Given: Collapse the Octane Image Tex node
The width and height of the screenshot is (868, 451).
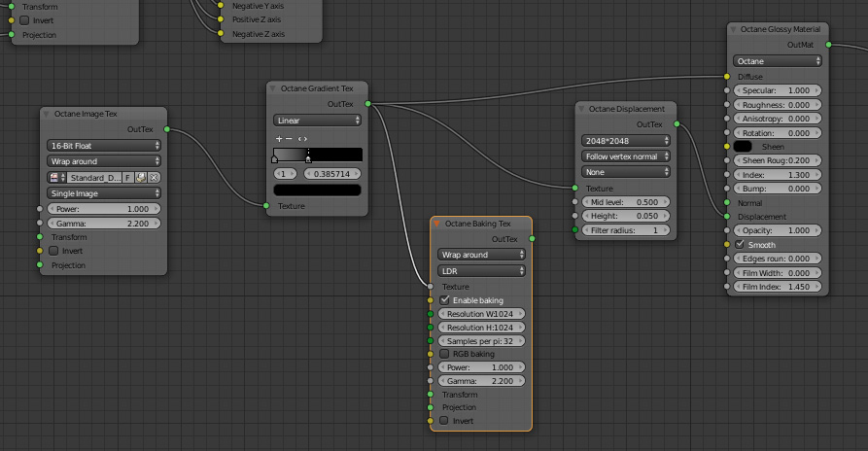Looking at the screenshot, I should click(47, 114).
